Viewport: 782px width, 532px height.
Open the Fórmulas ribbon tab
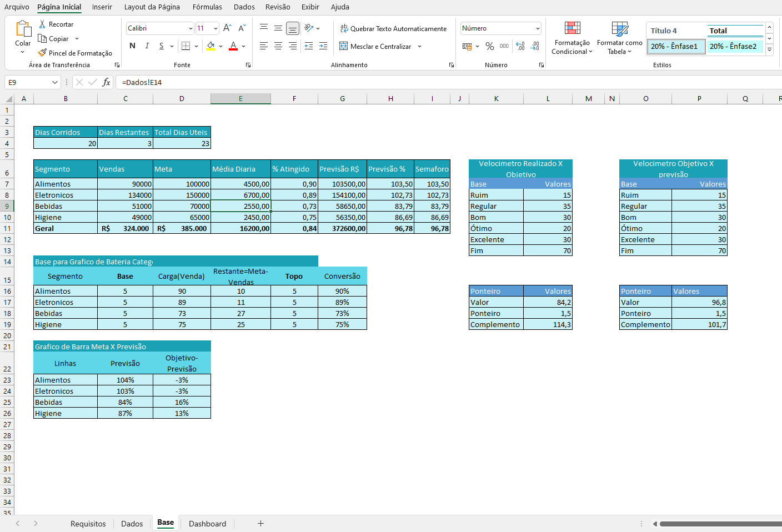click(207, 7)
